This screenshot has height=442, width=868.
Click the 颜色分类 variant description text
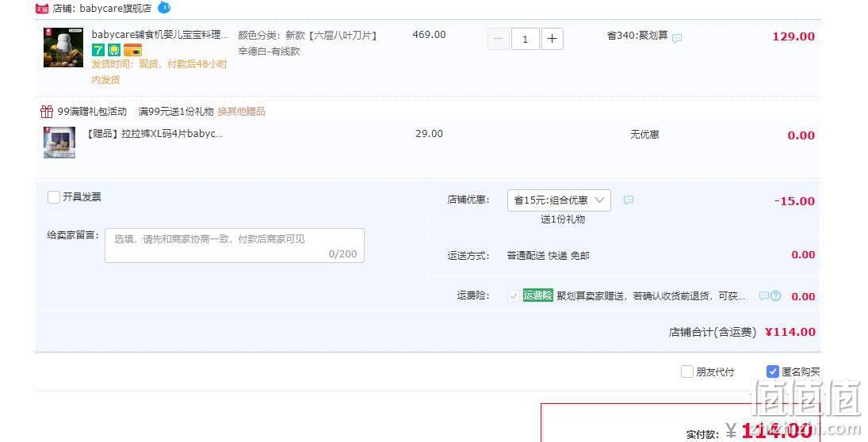[308, 43]
